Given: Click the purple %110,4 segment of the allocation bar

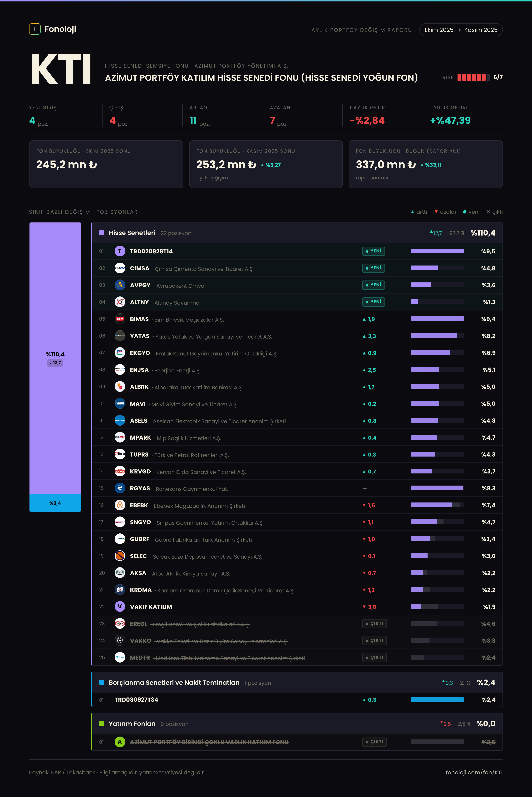Looking at the screenshot, I should coord(55,358).
